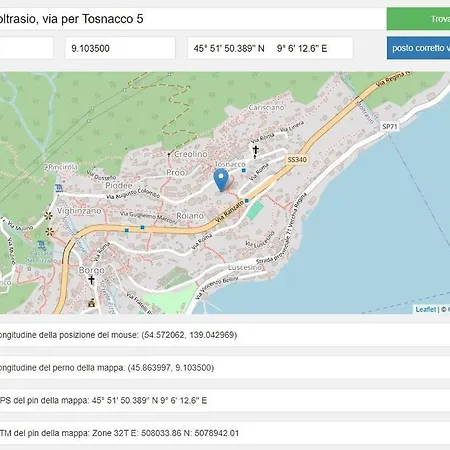This screenshot has height=450, width=450.
Task: Click the Roiano place label on map
Action: 190,216
